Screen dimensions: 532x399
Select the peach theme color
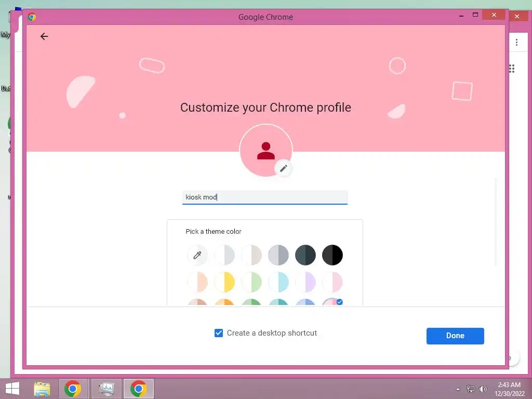pyautogui.click(x=197, y=282)
